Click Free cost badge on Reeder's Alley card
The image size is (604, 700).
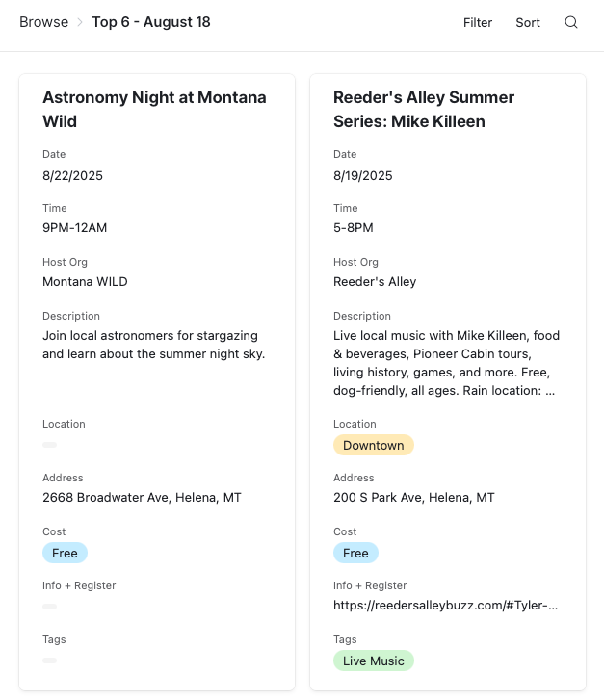[x=355, y=553]
